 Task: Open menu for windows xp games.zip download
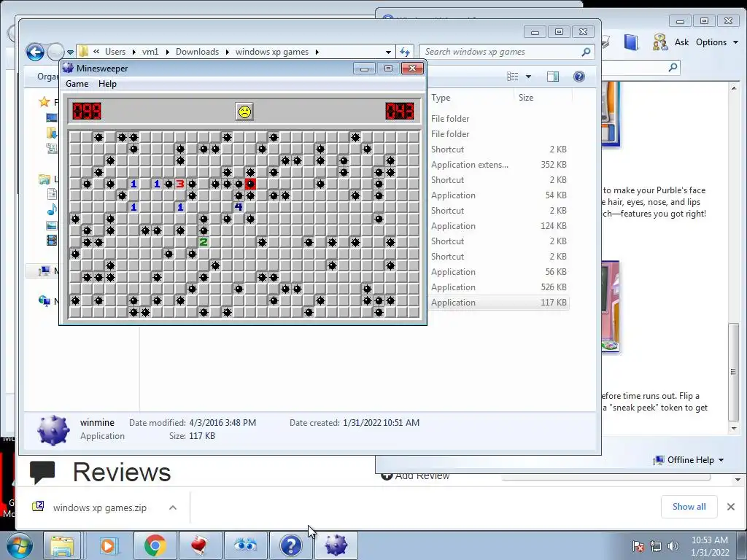coord(172,507)
